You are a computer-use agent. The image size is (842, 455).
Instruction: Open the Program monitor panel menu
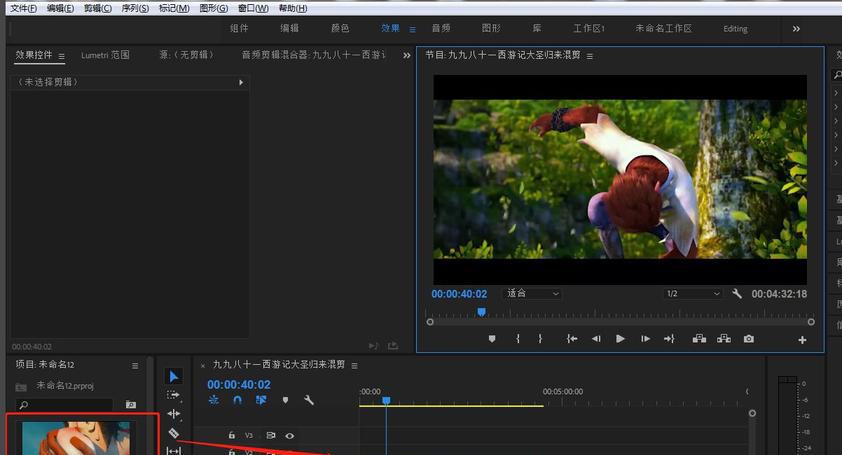590,56
